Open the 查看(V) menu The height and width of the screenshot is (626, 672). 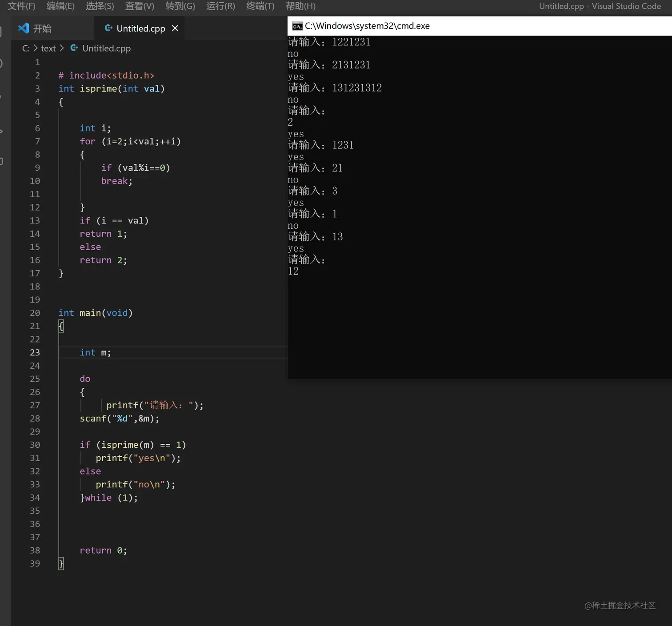[x=140, y=6]
